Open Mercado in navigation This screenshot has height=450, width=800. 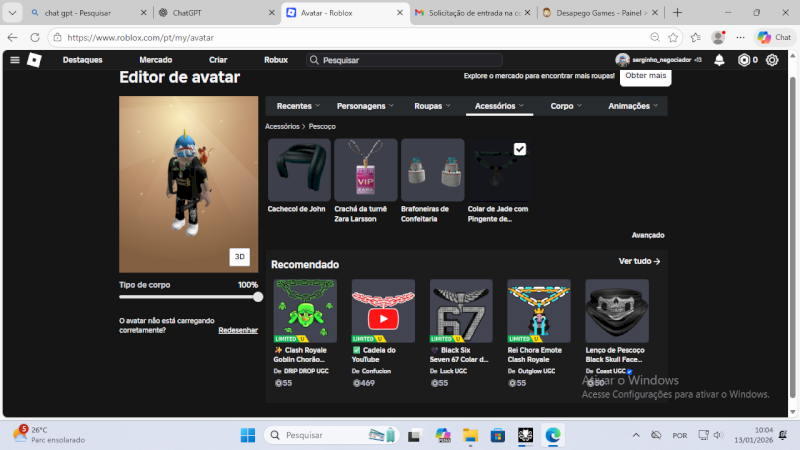(x=156, y=60)
